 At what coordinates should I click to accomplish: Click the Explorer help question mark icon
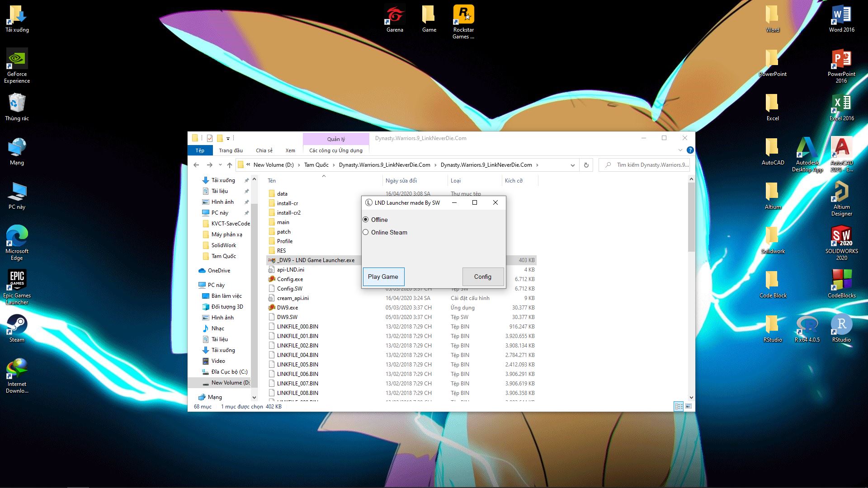pyautogui.click(x=690, y=150)
